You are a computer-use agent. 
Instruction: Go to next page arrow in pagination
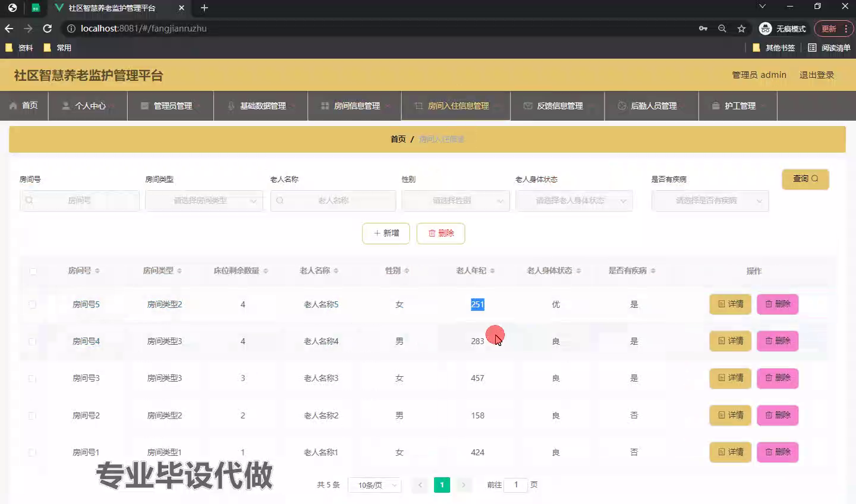(464, 485)
